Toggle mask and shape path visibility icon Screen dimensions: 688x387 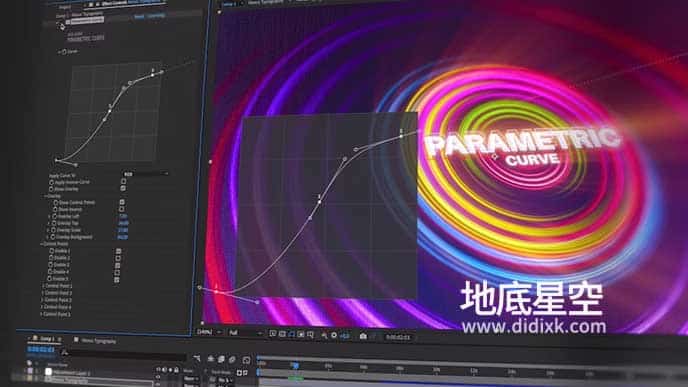(292, 334)
